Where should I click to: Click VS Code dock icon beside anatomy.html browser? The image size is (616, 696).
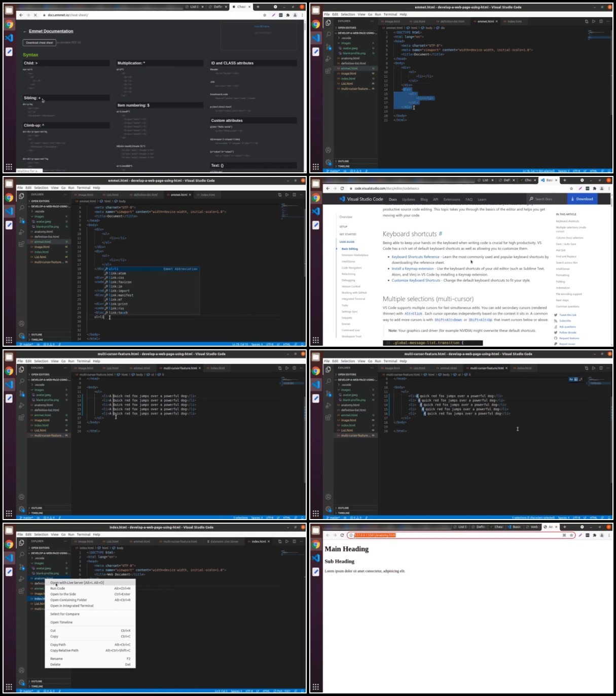pyautogui.click(x=316, y=558)
